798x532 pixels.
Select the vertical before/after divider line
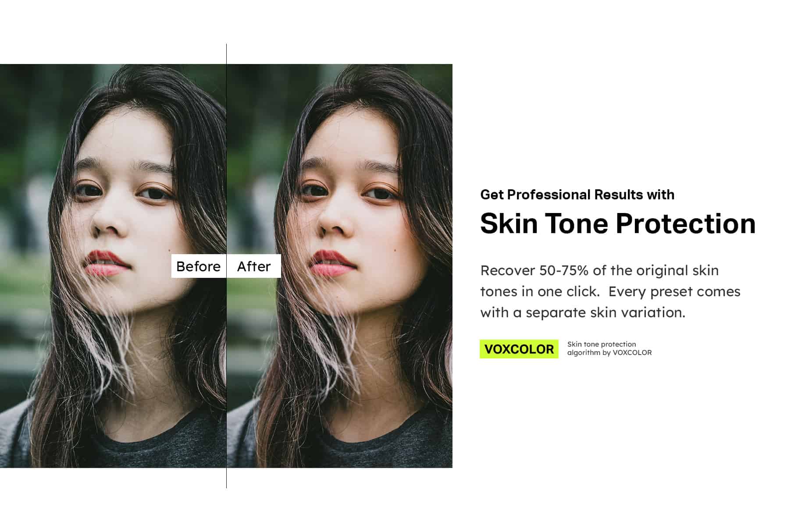tap(226, 266)
